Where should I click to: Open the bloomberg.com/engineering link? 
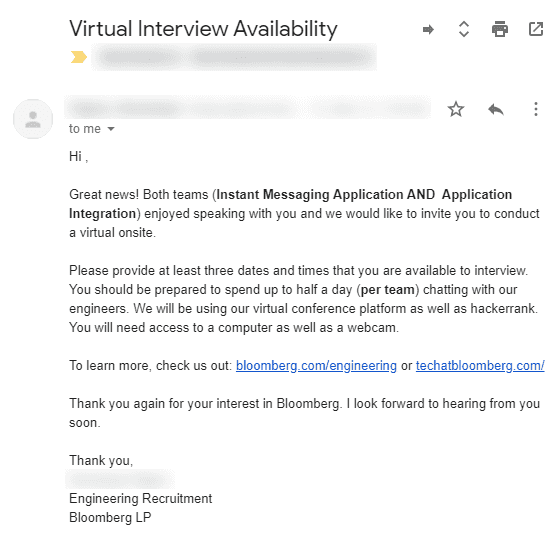316,365
